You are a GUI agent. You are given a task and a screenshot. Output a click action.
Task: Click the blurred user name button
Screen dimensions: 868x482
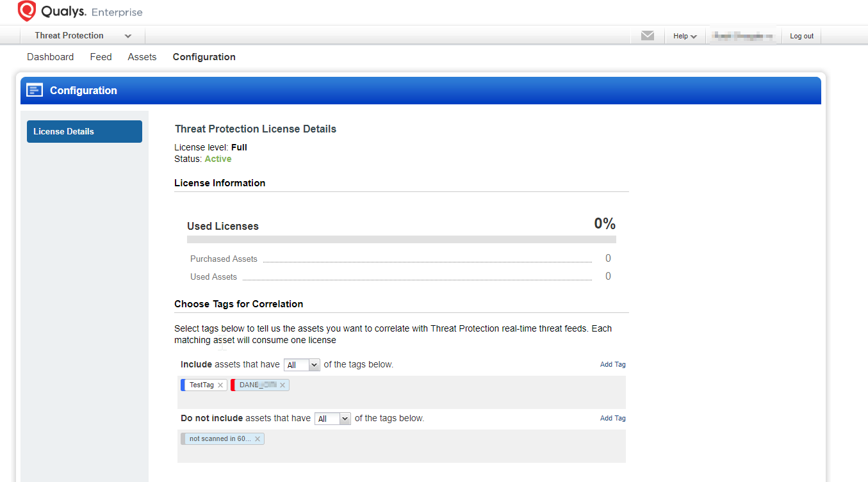pyautogui.click(x=744, y=36)
